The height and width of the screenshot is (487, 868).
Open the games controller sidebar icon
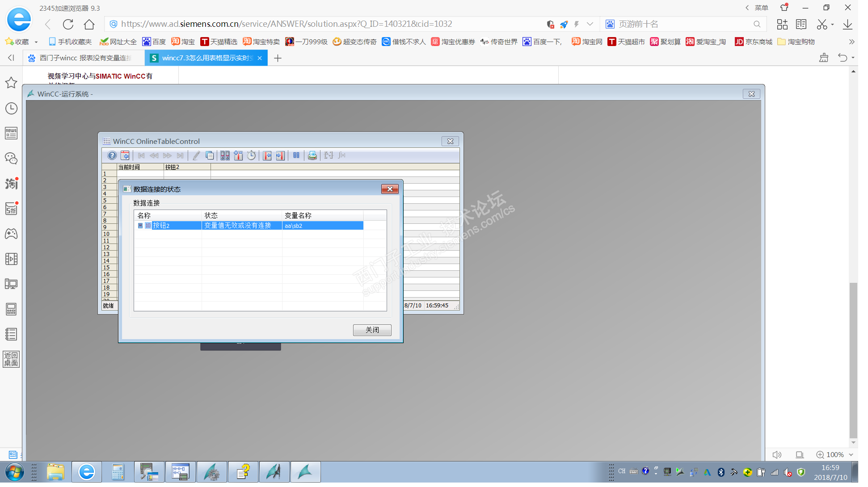(11, 234)
